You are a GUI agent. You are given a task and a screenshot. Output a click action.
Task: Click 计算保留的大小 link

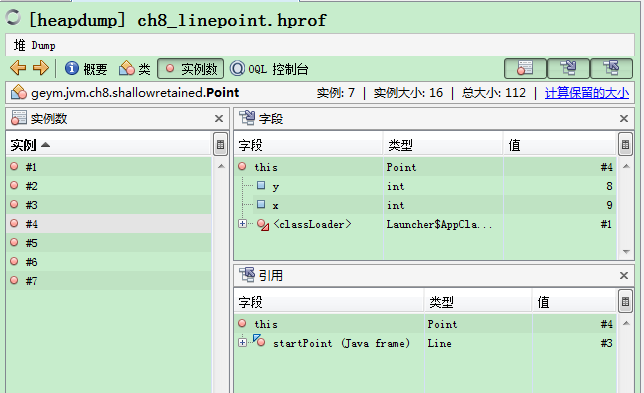pyautogui.click(x=586, y=93)
